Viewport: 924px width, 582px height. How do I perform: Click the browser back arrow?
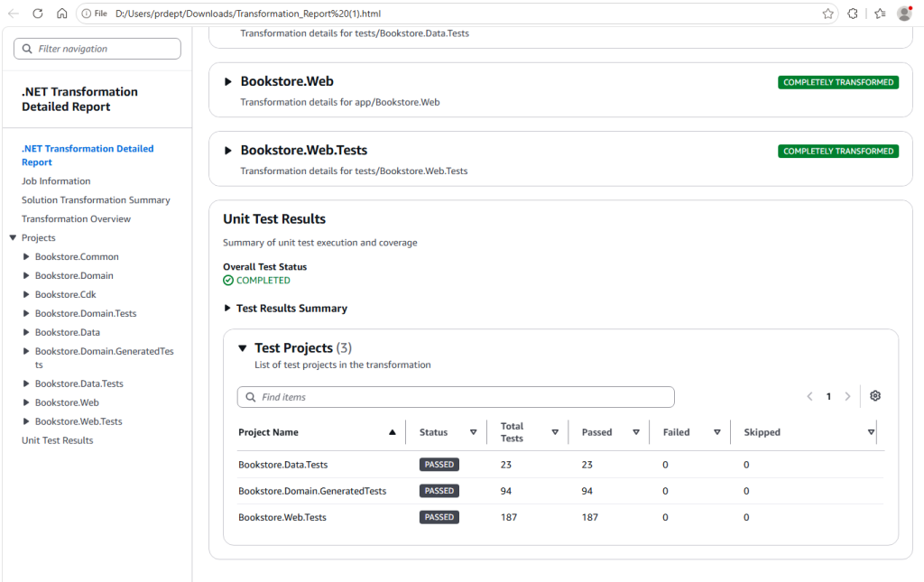pos(13,14)
